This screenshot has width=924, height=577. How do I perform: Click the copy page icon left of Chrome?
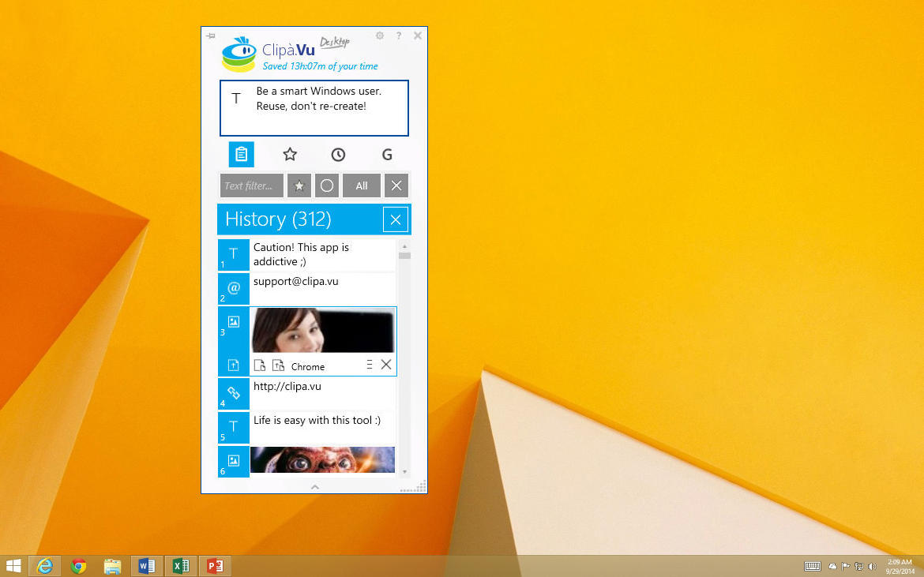tap(260, 365)
